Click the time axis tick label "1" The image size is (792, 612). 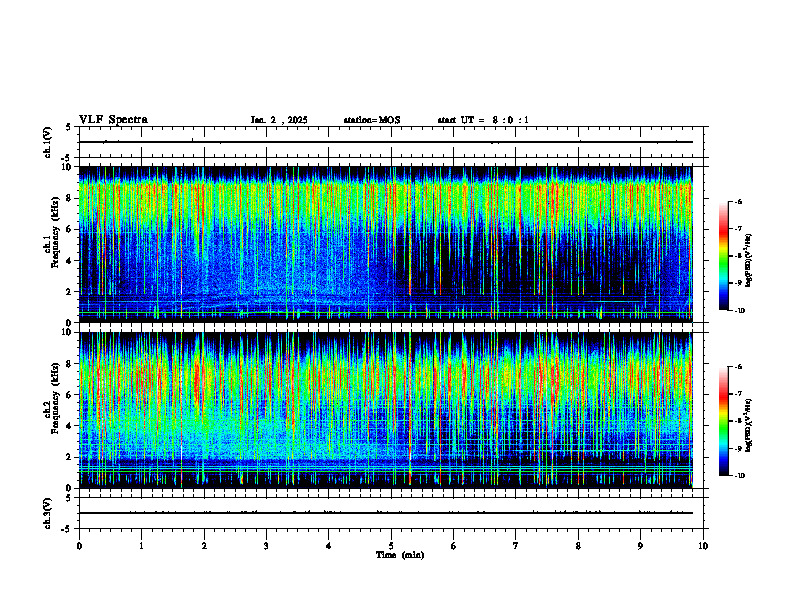click(x=141, y=546)
